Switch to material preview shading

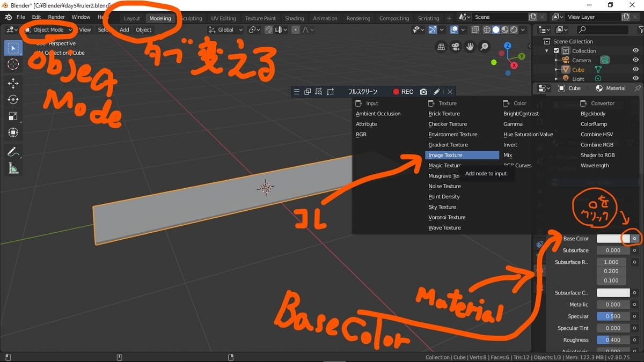click(x=505, y=30)
